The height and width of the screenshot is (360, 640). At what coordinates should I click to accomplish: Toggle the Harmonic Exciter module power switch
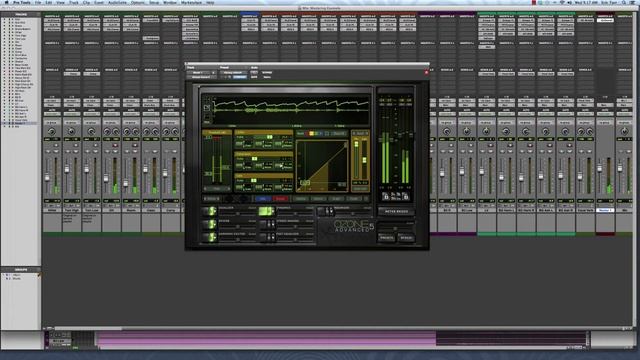click(x=209, y=238)
